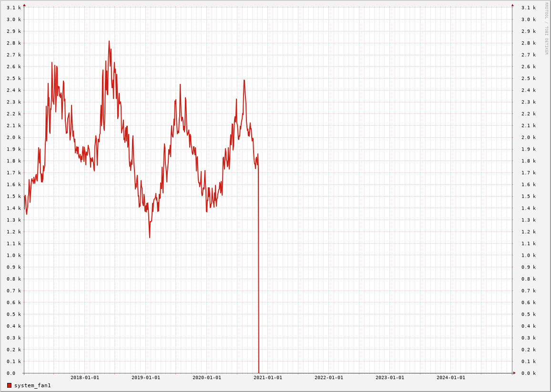Click the 0.0 k label on right axis

coord(529,373)
